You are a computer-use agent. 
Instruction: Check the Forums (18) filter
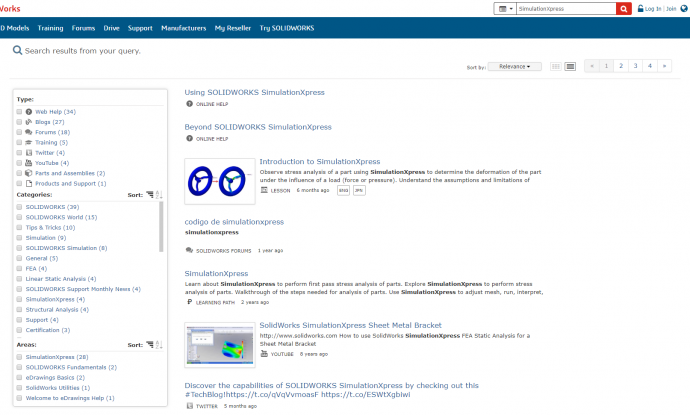(19, 132)
